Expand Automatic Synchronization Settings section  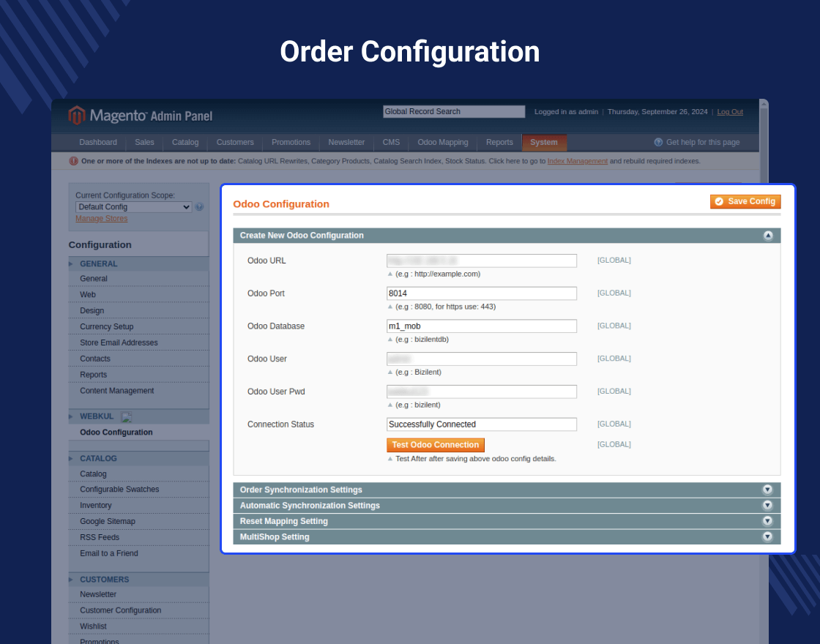click(x=768, y=506)
